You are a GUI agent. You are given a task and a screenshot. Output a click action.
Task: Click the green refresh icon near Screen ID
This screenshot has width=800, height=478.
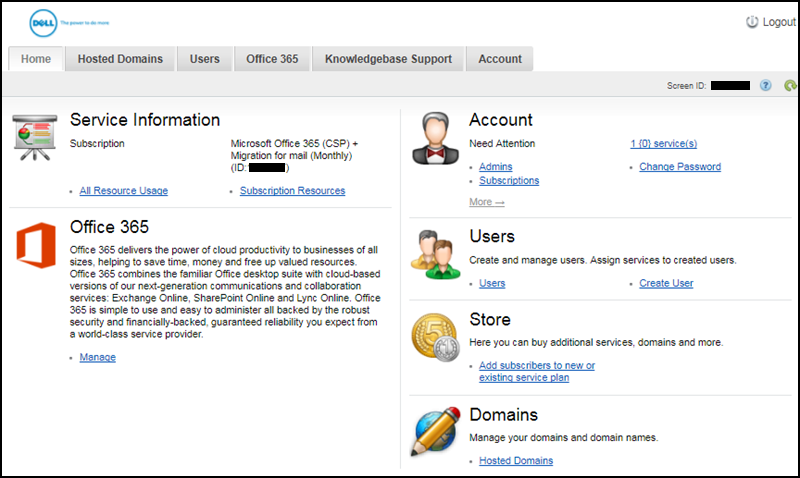[x=790, y=86]
